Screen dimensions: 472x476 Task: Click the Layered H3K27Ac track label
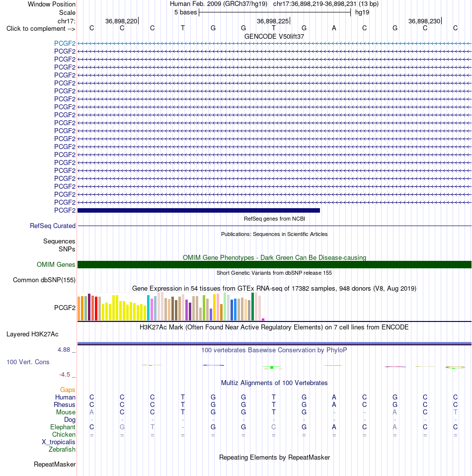click(x=32, y=334)
